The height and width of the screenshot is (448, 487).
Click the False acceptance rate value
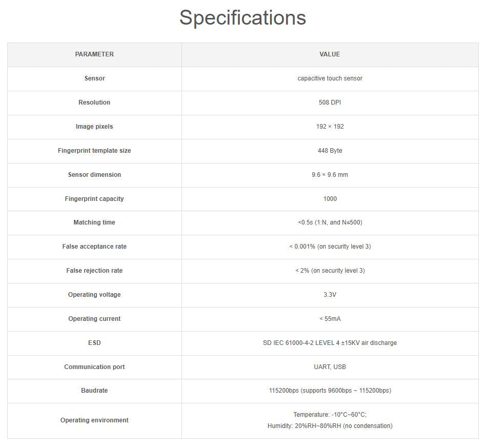330,247
